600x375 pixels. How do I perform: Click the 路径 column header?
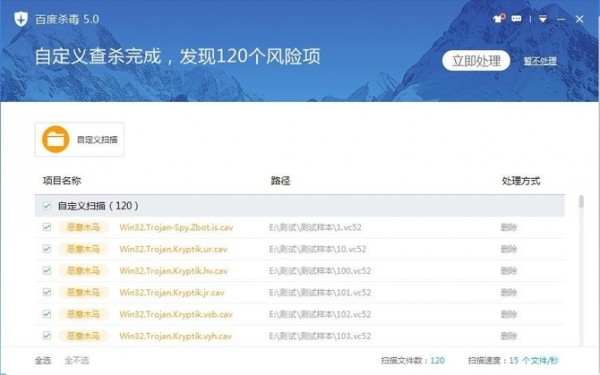(x=280, y=181)
